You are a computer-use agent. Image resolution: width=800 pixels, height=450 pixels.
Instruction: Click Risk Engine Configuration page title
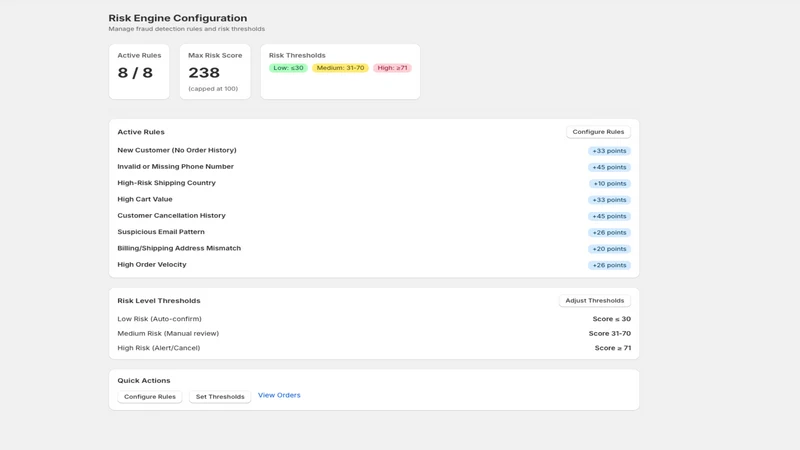178,18
